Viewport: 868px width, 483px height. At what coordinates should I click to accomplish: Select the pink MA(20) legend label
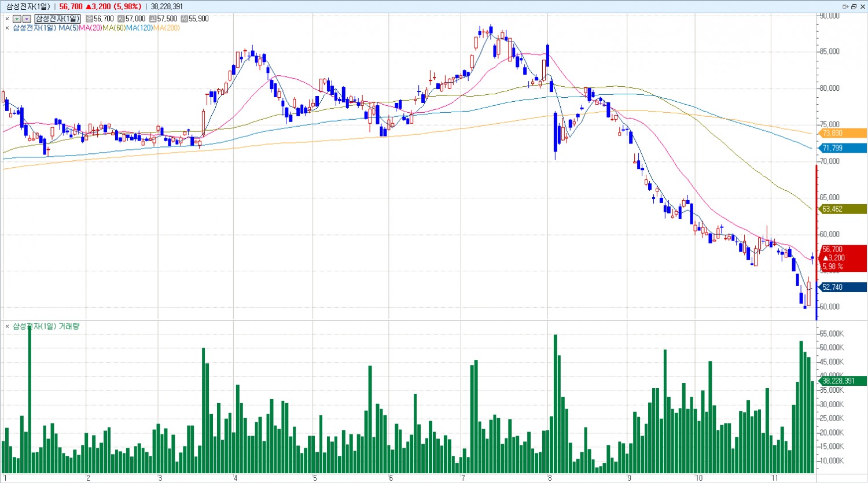(x=90, y=28)
